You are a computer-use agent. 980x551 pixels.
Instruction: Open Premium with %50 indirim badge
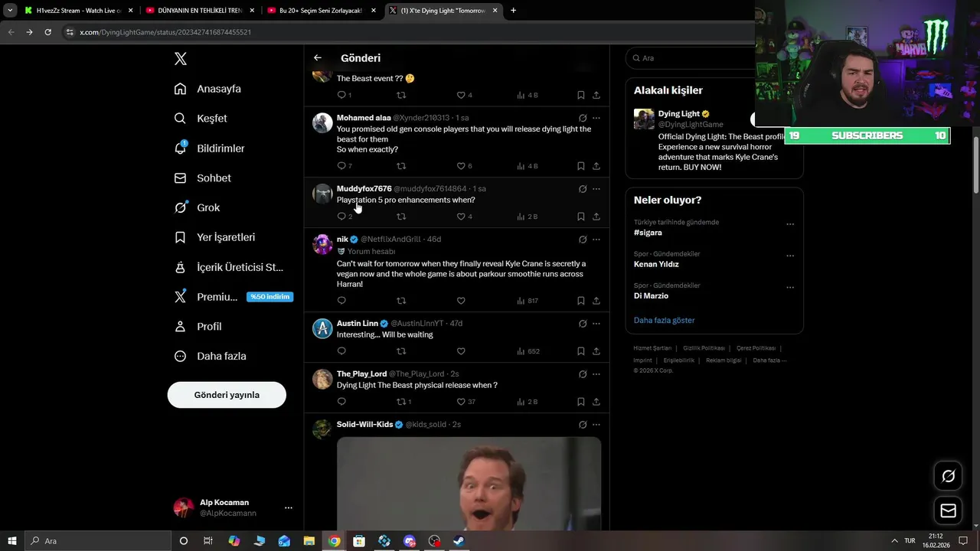(234, 297)
